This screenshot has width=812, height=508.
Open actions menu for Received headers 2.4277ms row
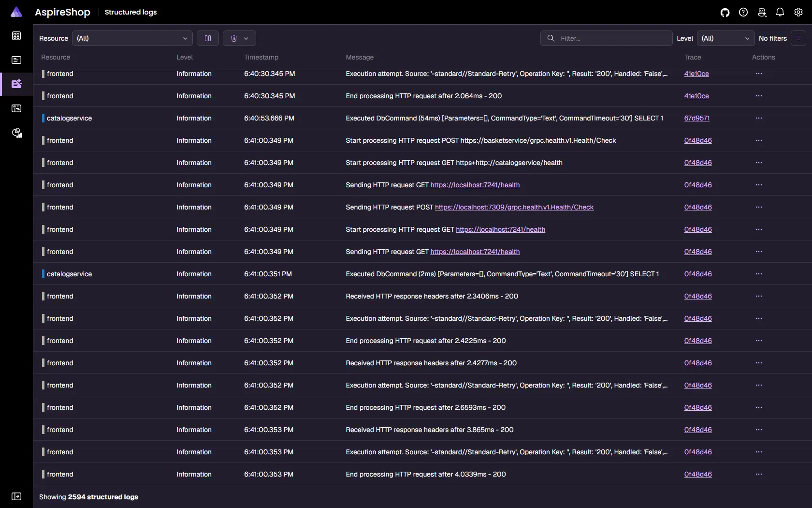tap(759, 363)
